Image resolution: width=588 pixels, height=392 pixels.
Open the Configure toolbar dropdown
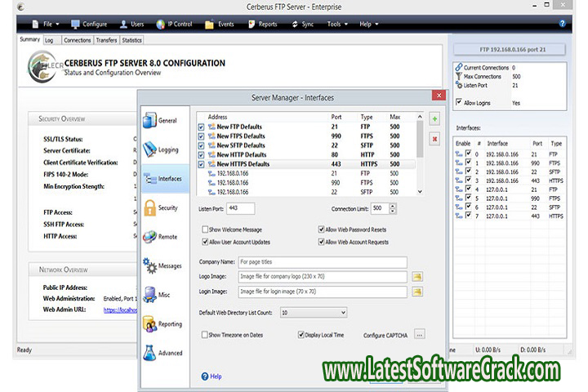(x=94, y=24)
